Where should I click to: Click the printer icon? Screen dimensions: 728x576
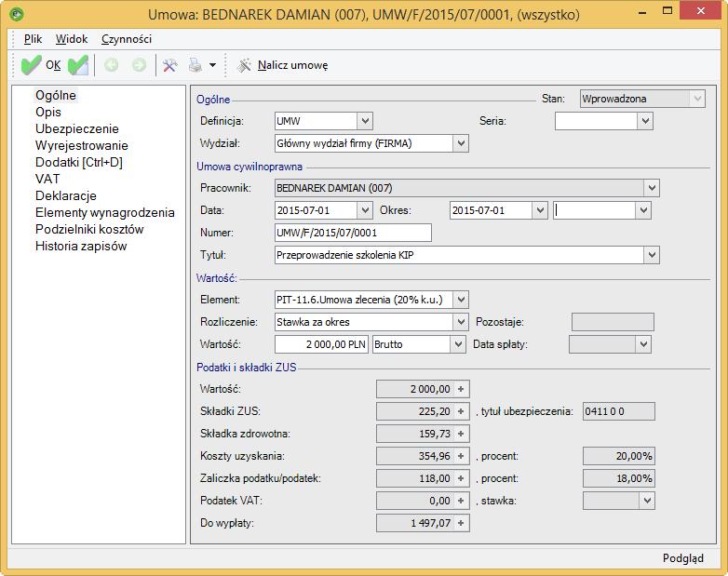coord(195,65)
